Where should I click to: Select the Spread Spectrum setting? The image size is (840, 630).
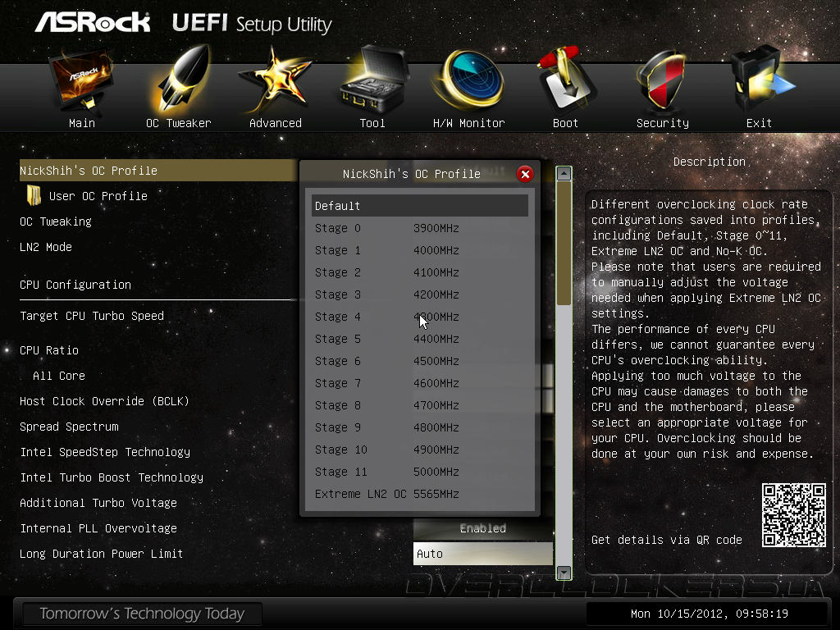pos(69,427)
